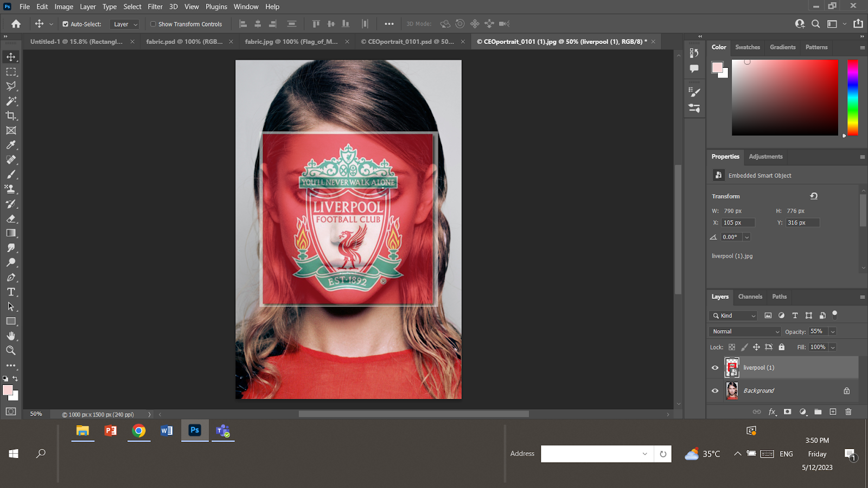This screenshot has height=488, width=868.
Task: Open the Layers panel menu
Action: click(862, 297)
